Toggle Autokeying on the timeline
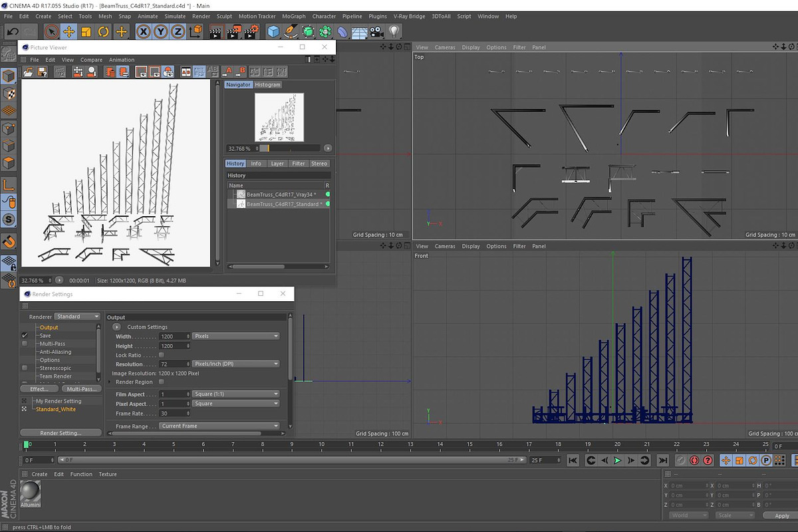This screenshot has width=798, height=532. [694, 460]
